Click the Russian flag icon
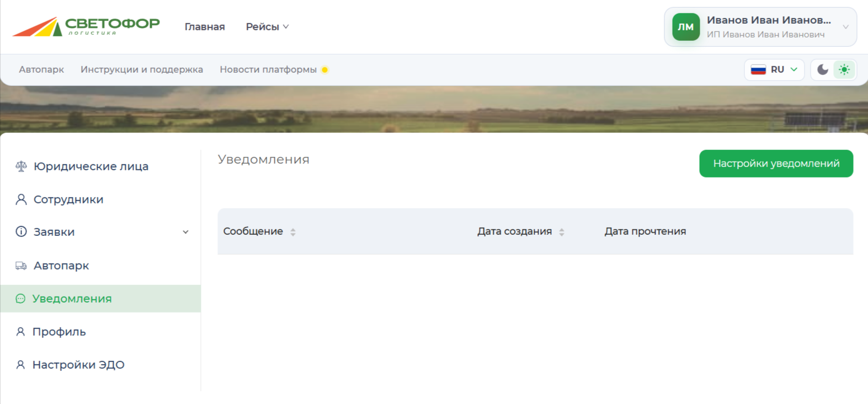 click(758, 70)
